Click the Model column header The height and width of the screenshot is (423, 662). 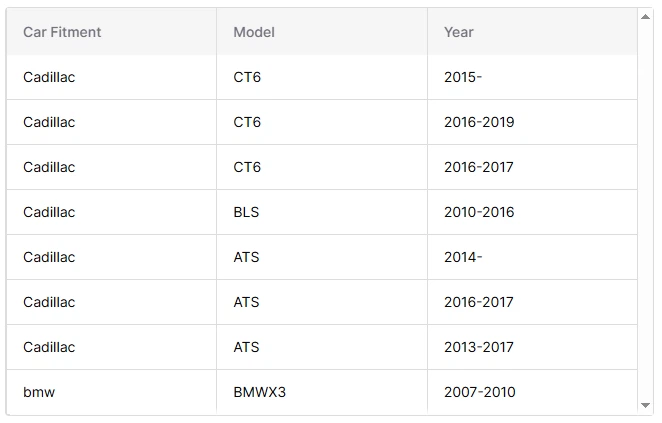(254, 32)
